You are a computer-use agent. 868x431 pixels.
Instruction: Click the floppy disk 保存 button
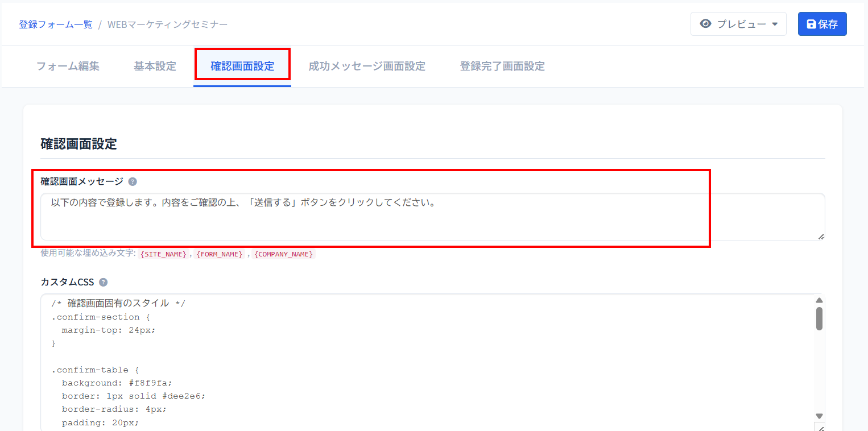coord(822,24)
